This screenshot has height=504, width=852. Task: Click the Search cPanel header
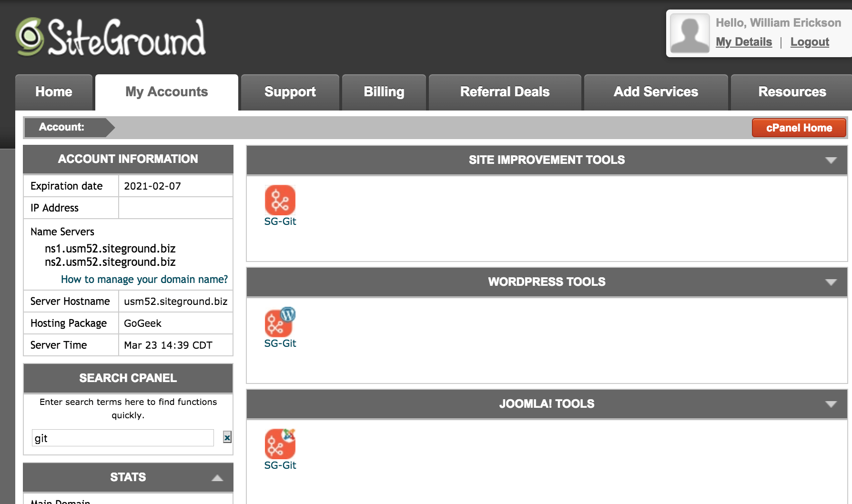click(128, 378)
